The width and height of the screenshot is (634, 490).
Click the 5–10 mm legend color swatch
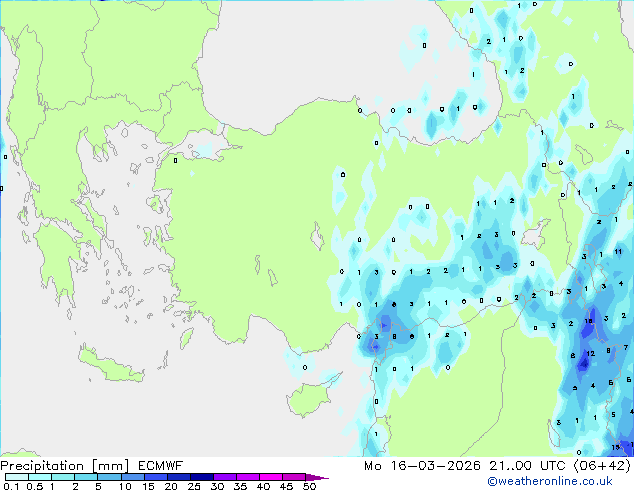(x=109, y=477)
